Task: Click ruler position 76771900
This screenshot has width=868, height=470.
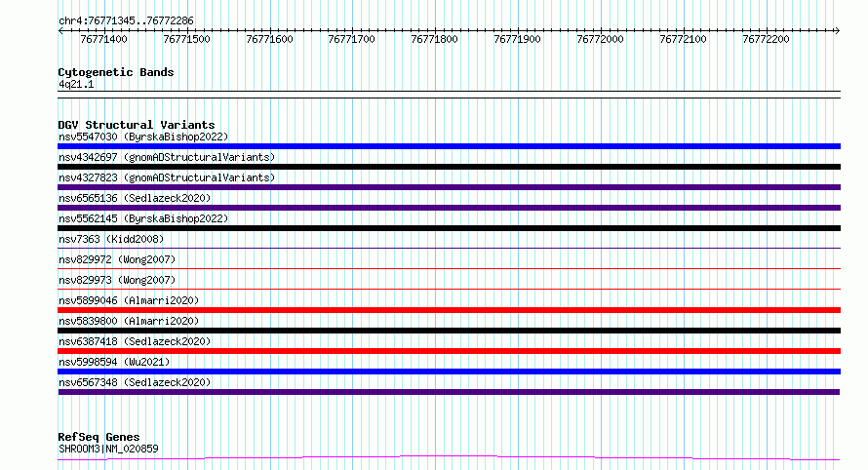Action: click(518, 39)
